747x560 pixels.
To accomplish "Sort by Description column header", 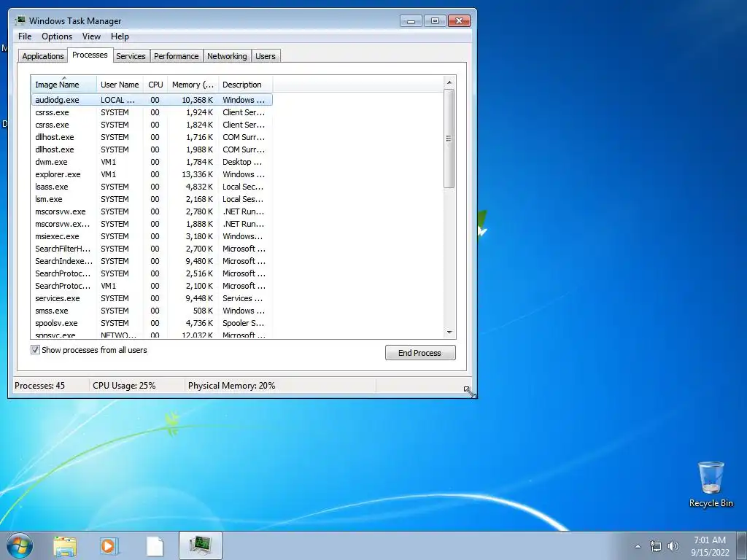I will pos(245,85).
